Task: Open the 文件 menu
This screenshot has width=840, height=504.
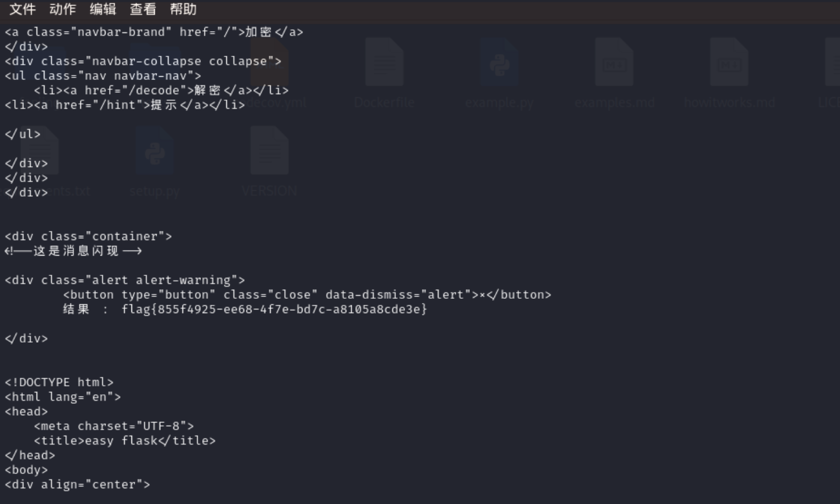Action: tap(22, 9)
